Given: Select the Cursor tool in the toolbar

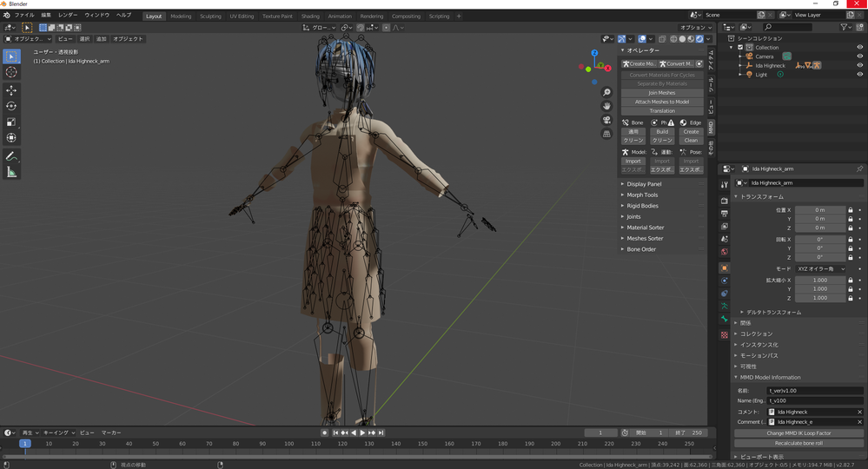Looking at the screenshot, I should (11, 73).
